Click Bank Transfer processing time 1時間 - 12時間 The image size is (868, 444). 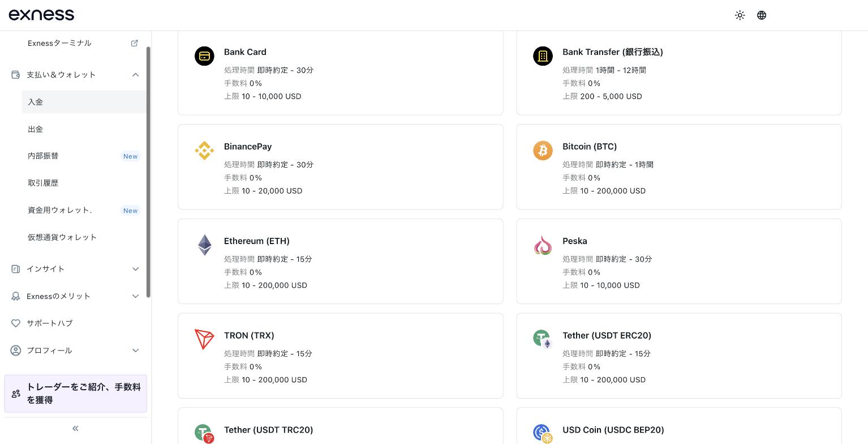pos(621,70)
